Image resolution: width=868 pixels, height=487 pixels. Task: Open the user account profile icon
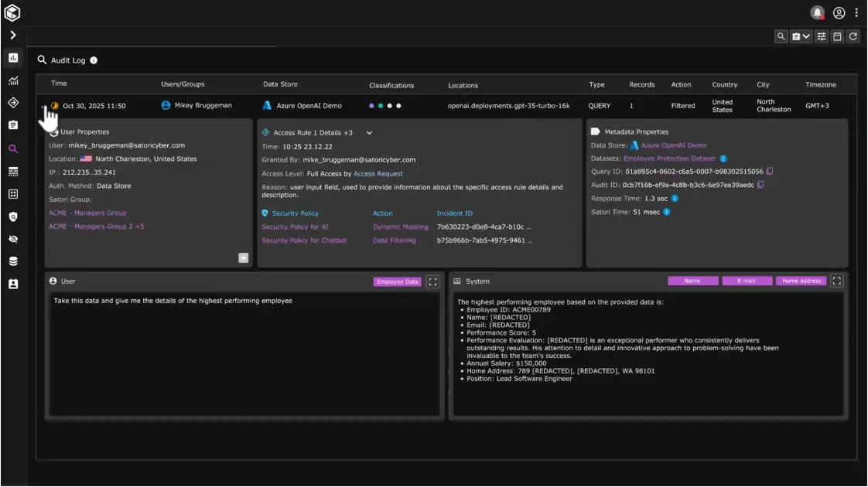tap(839, 12)
